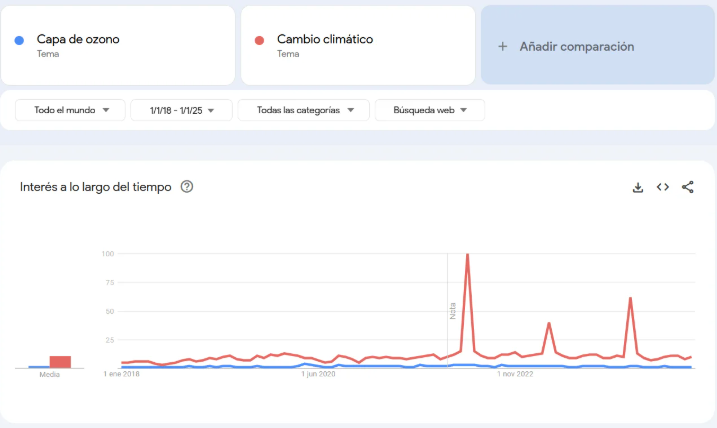
Task: Click the tallest red peak at 100
Action: point(467,255)
